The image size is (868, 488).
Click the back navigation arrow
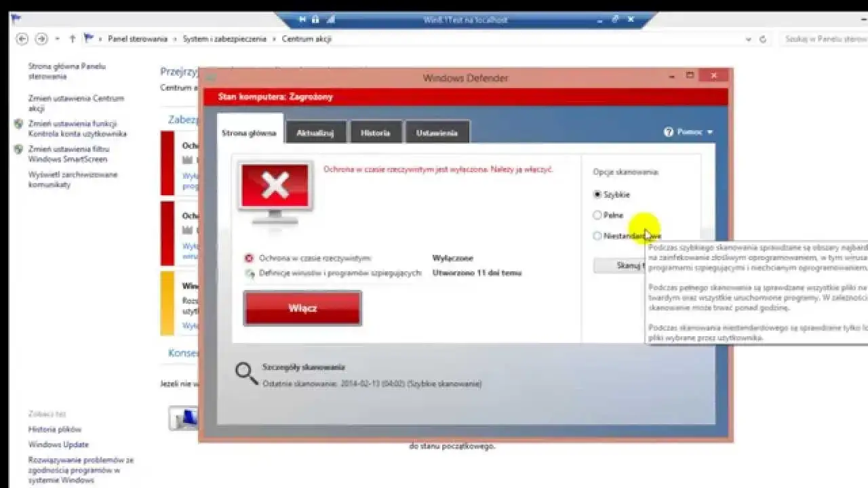click(21, 38)
